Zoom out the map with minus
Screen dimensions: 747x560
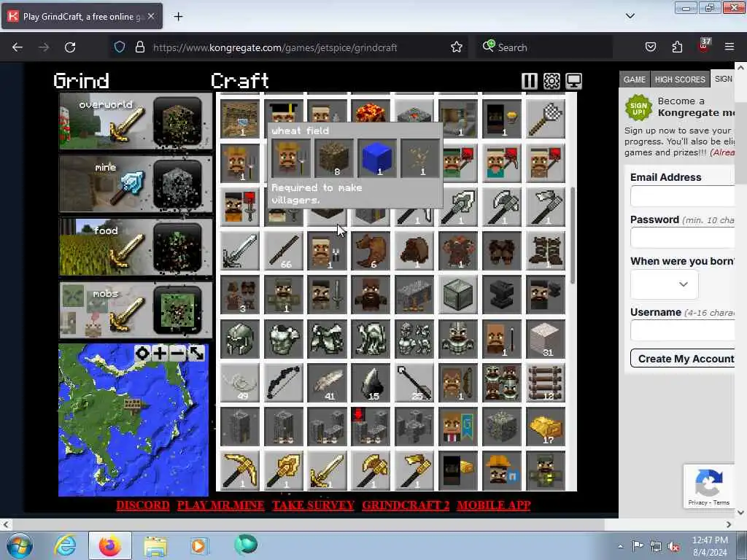[178, 354]
